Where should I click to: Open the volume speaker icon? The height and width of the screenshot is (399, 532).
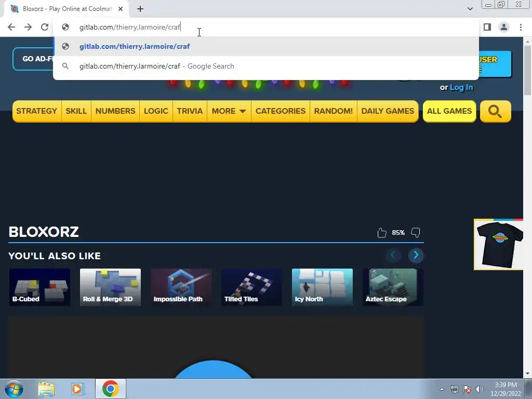[x=480, y=389]
